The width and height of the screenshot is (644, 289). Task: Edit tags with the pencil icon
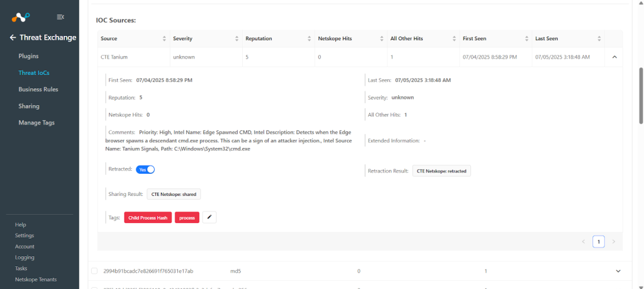pyautogui.click(x=209, y=217)
